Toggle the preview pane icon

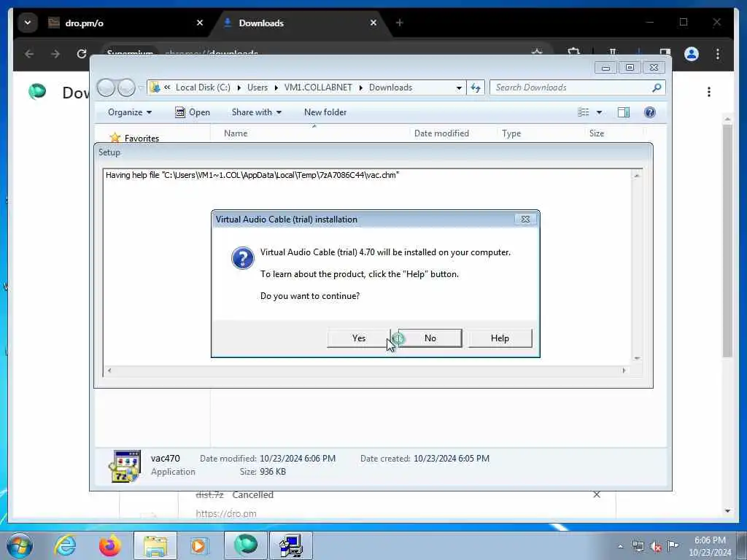pos(624,112)
